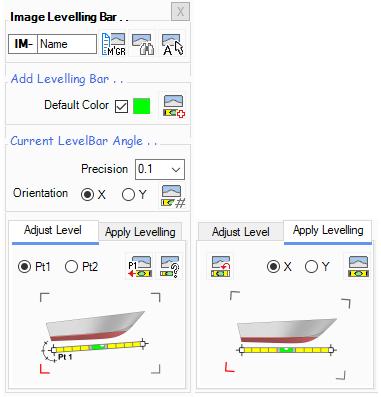Toggle the Default Color checkbox
This screenshot has height=397, width=381.
click(121, 106)
